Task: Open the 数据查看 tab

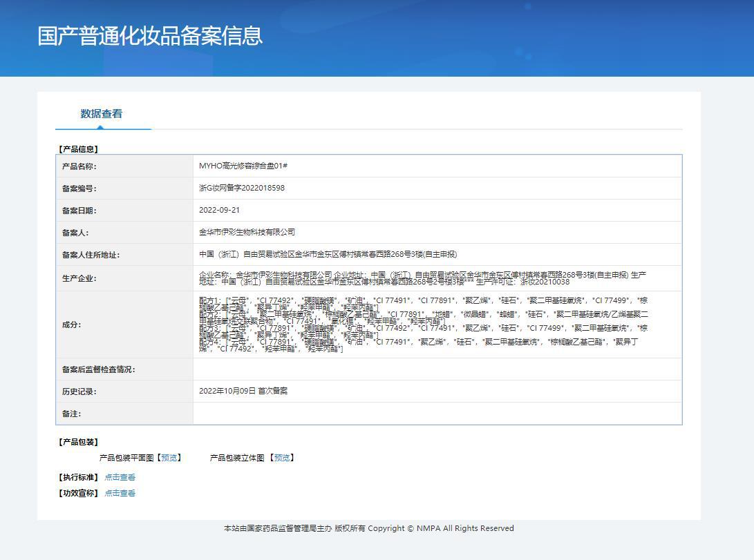Action: tap(102, 114)
